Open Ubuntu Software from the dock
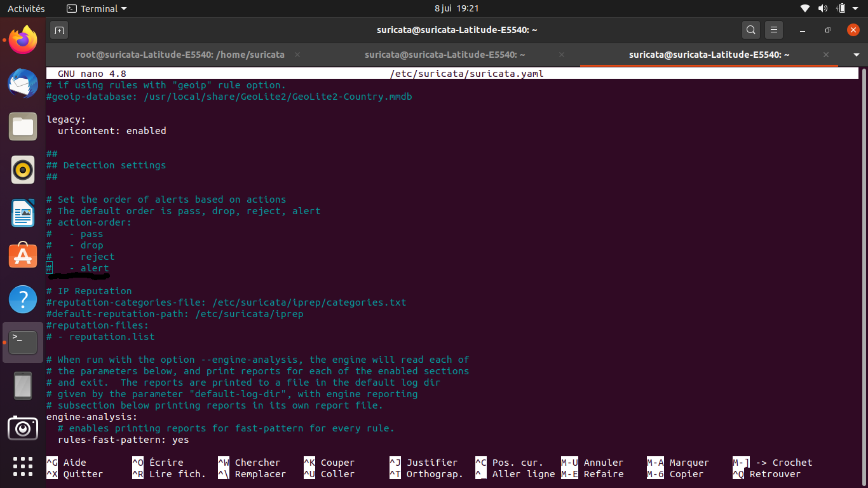 (23, 256)
